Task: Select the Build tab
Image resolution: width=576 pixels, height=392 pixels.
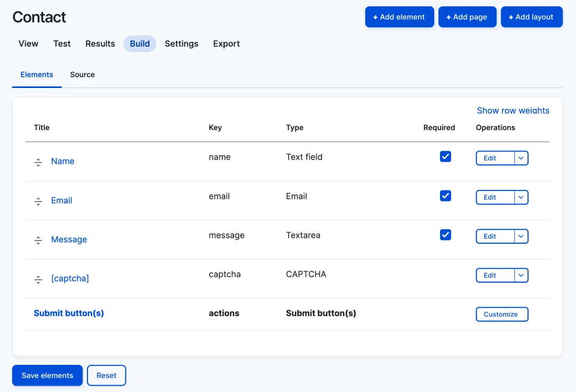Action: 140,44
